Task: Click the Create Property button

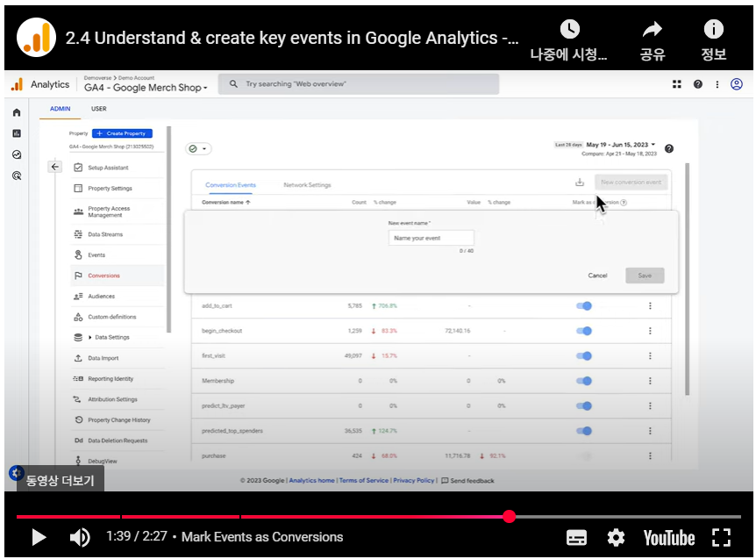Action: coord(122,133)
